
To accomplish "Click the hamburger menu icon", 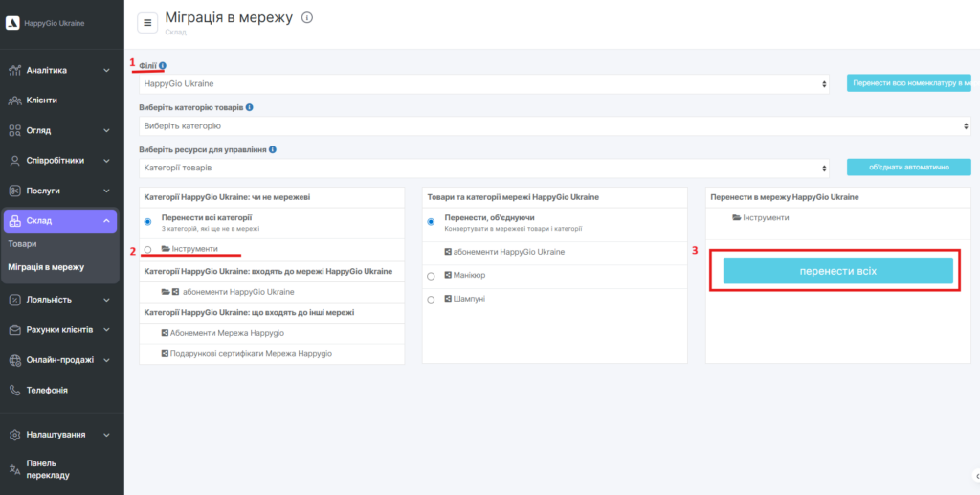I will 148,22.
